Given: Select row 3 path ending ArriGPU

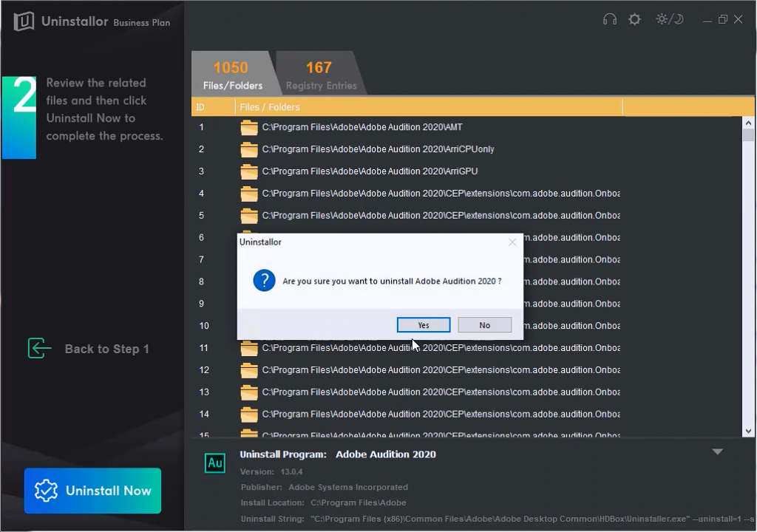Looking at the screenshot, I should (x=370, y=171).
